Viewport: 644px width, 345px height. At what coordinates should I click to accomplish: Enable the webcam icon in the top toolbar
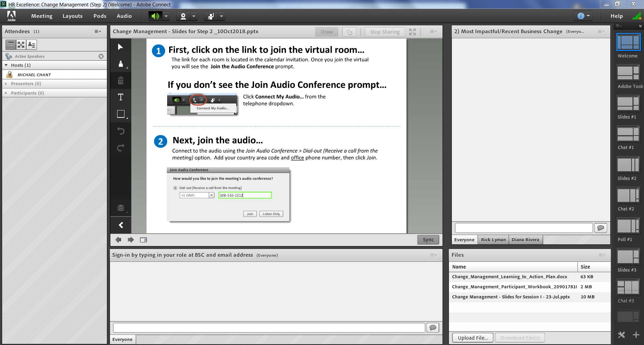[184, 16]
